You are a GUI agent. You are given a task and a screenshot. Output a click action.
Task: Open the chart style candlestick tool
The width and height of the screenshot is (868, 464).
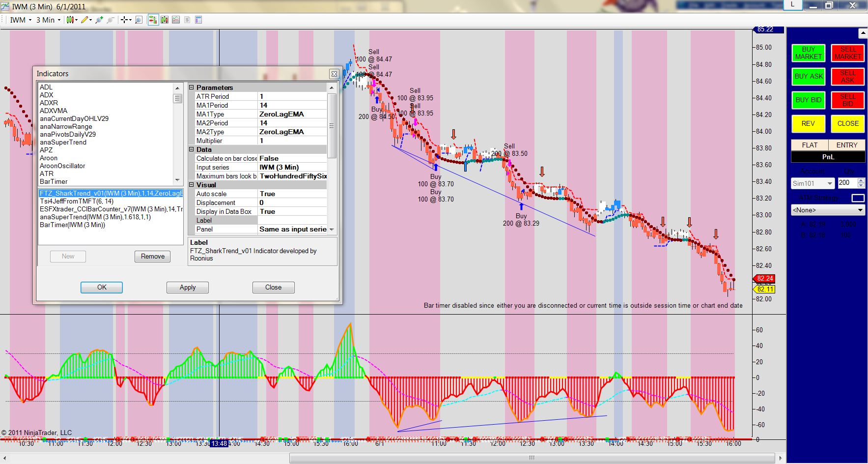(x=71, y=20)
